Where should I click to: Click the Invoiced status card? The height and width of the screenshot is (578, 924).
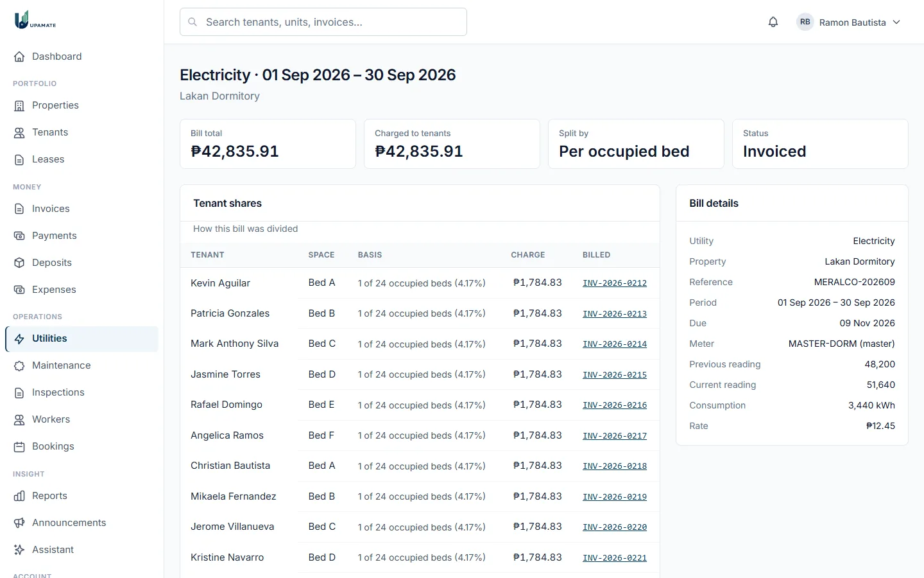[x=820, y=144]
